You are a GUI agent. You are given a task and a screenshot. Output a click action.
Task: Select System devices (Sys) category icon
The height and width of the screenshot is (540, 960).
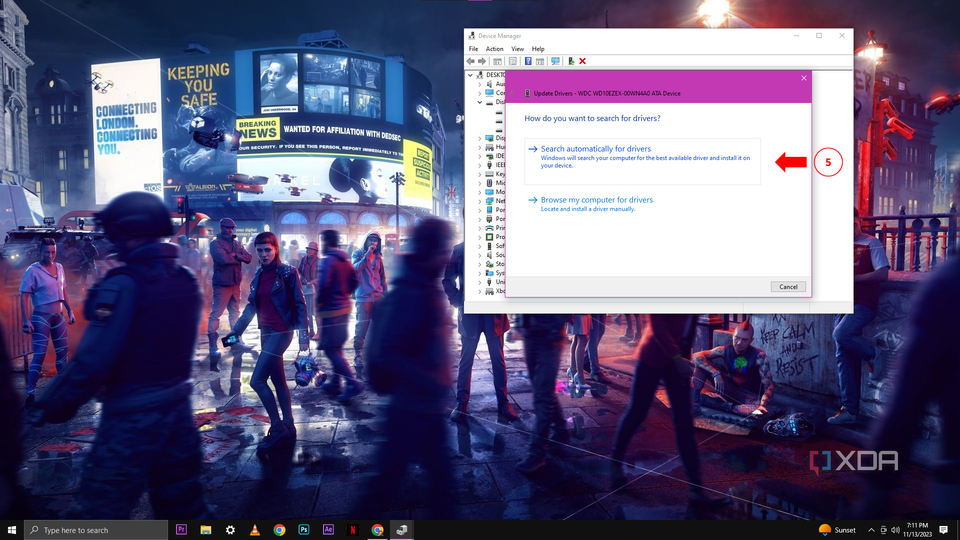click(x=490, y=273)
